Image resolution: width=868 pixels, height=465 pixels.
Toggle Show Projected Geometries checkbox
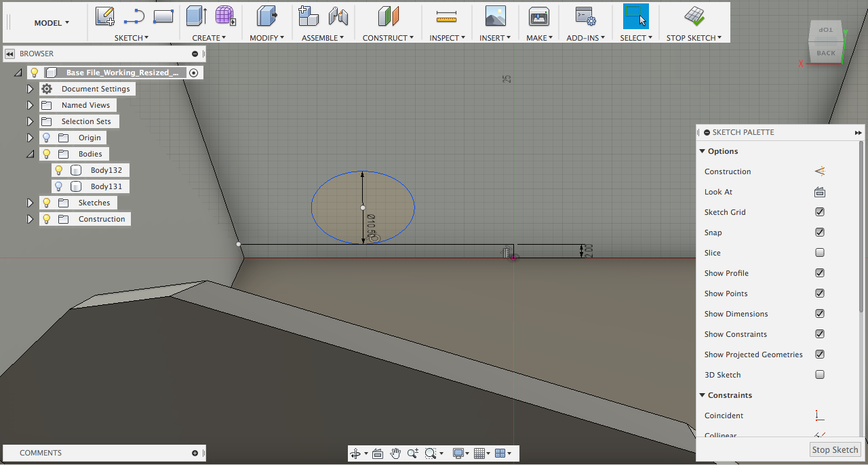click(820, 355)
